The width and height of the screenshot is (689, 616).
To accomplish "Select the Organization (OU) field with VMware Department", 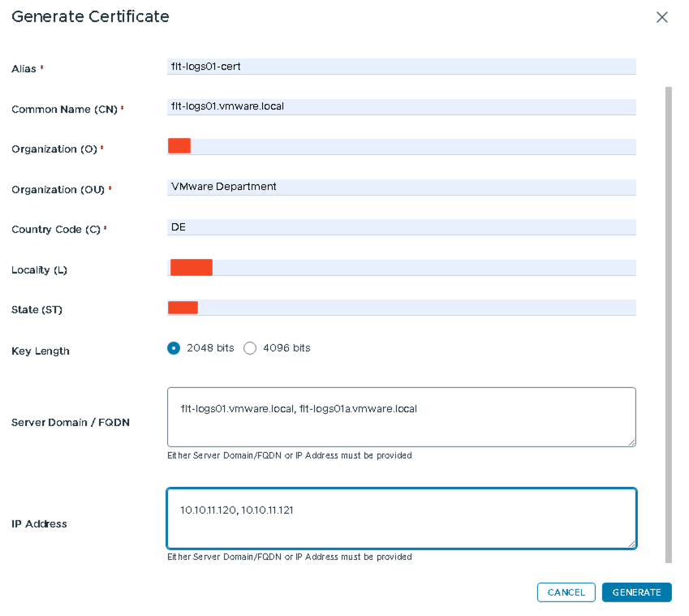I will 401,187.
